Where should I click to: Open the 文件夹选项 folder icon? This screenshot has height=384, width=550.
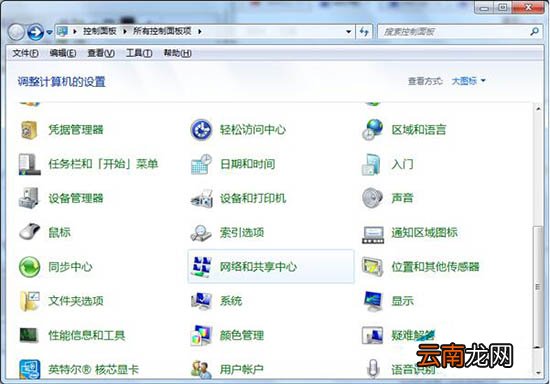click(29, 301)
